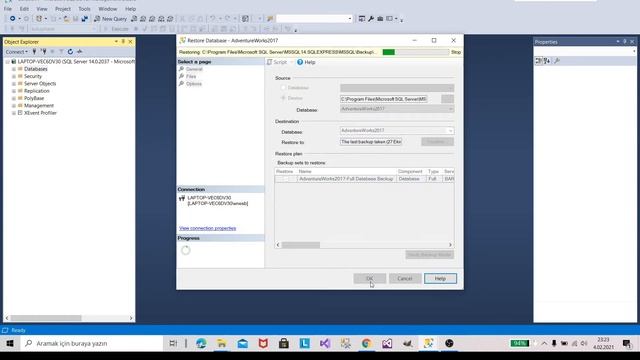Click the wrench properties toolbar icon

tap(371, 19)
